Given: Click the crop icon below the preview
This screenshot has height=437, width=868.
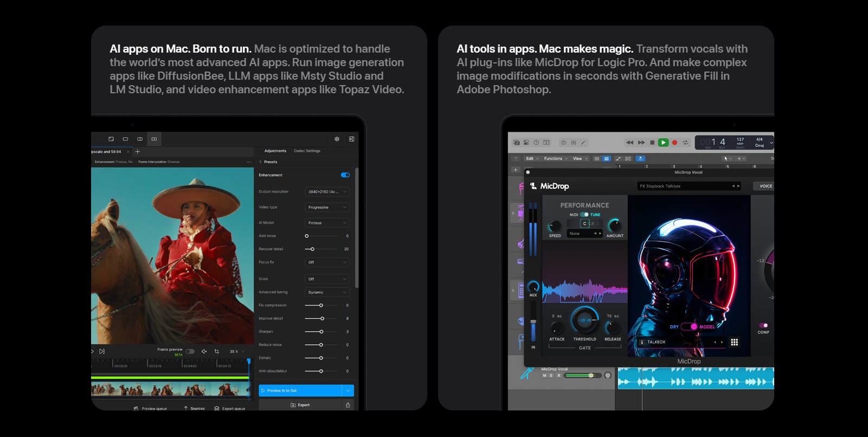Looking at the screenshot, I should click(217, 351).
